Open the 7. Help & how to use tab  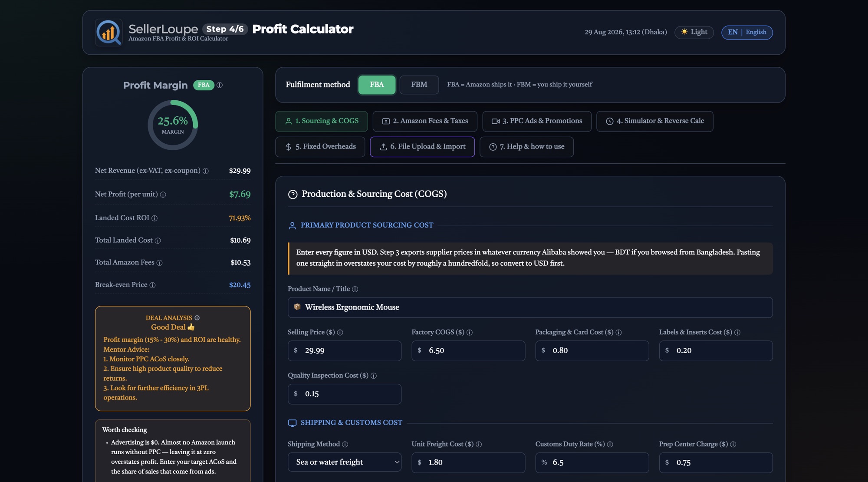(x=526, y=147)
